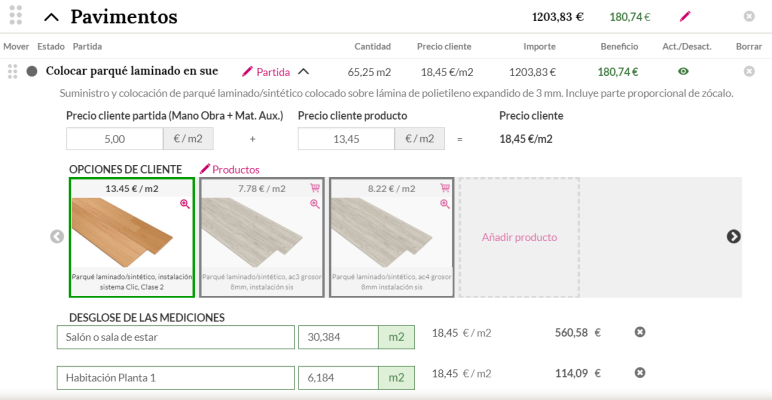Click the cart icon on 7.78 €/m2 product
The height and width of the screenshot is (400, 772).
(x=315, y=188)
